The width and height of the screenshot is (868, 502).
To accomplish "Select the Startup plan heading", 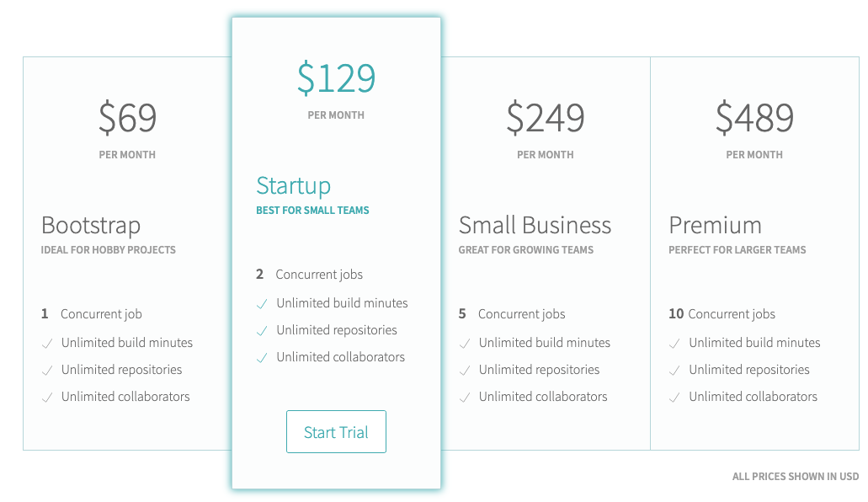I will pos(293,185).
